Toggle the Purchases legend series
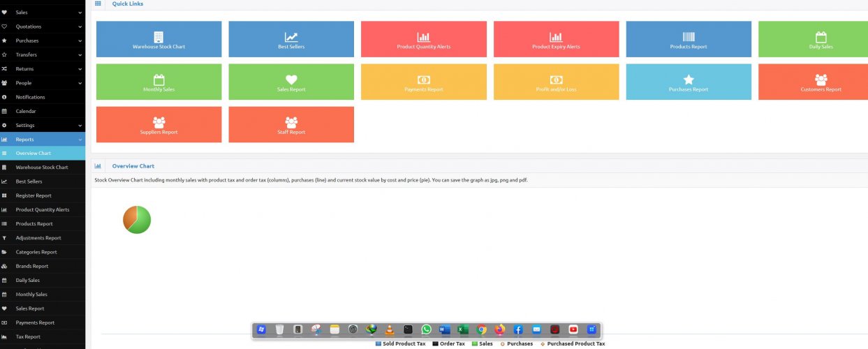The height and width of the screenshot is (349, 868). (x=516, y=343)
